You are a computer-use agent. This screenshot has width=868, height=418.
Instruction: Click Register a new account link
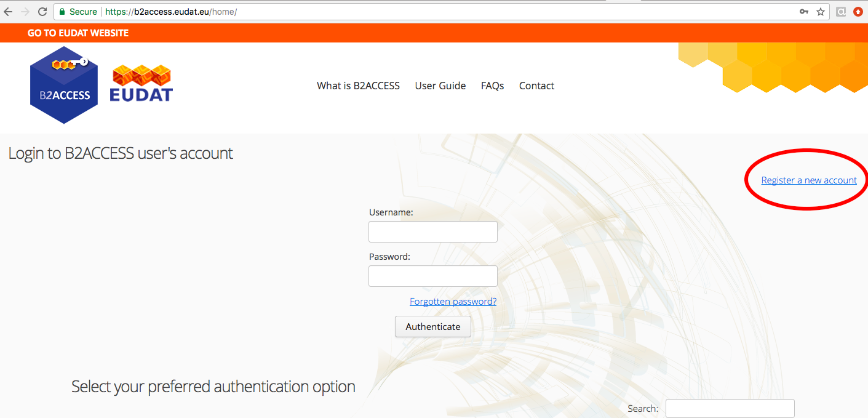[x=808, y=180]
